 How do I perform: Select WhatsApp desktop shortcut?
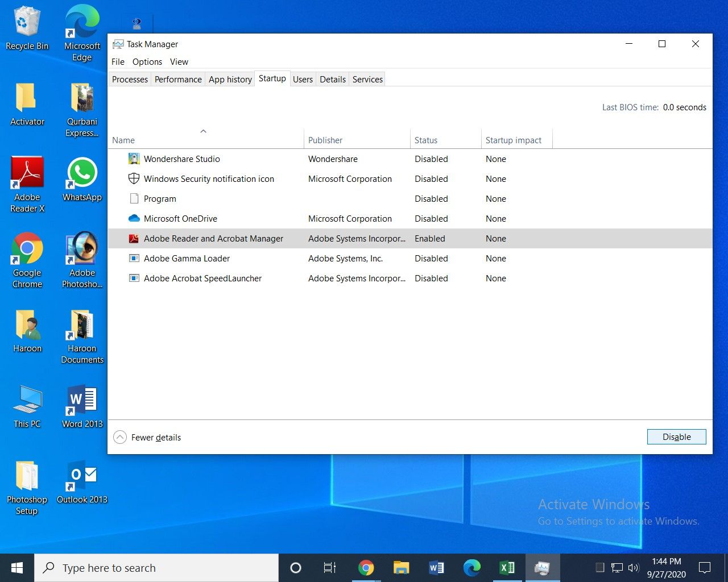tap(82, 180)
